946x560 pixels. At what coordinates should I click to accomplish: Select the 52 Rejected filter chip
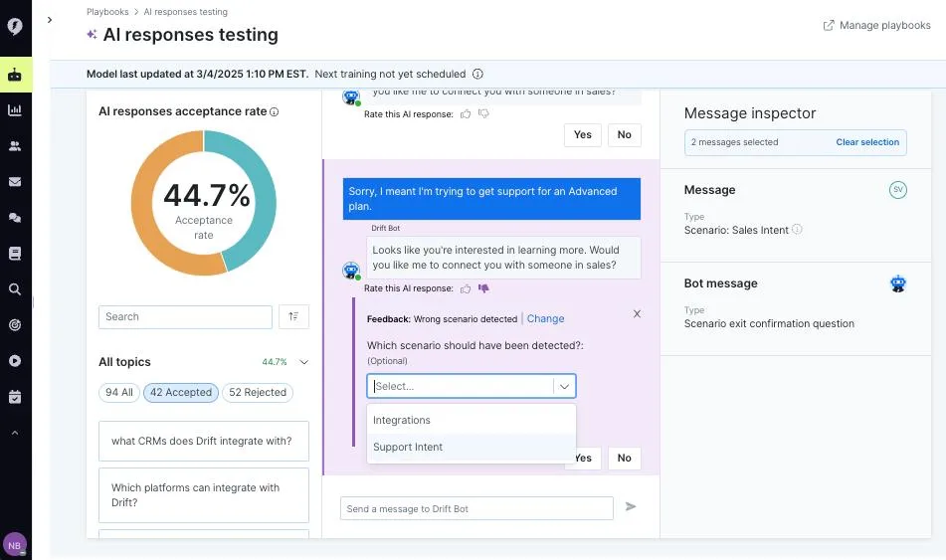coord(258,392)
